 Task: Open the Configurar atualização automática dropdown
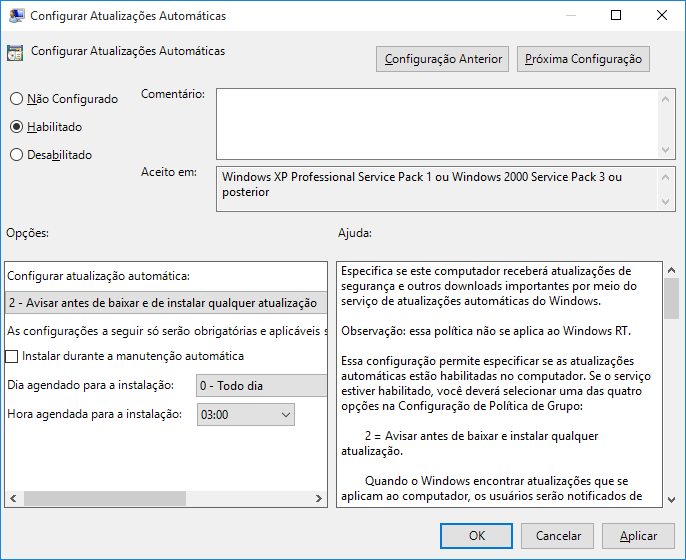[166, 303]
